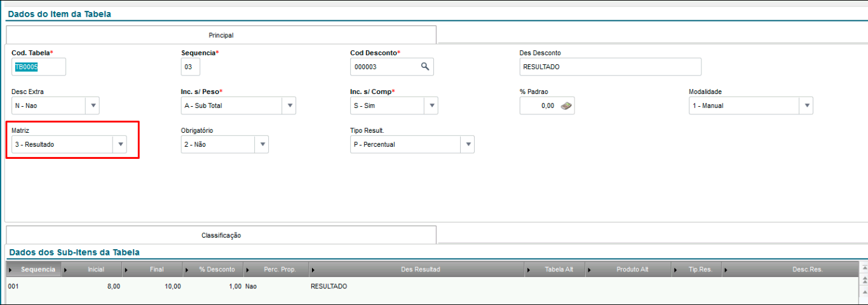Open the Tipo Result. dropdown arrow
868x305 pixels.
pos(467,144)
